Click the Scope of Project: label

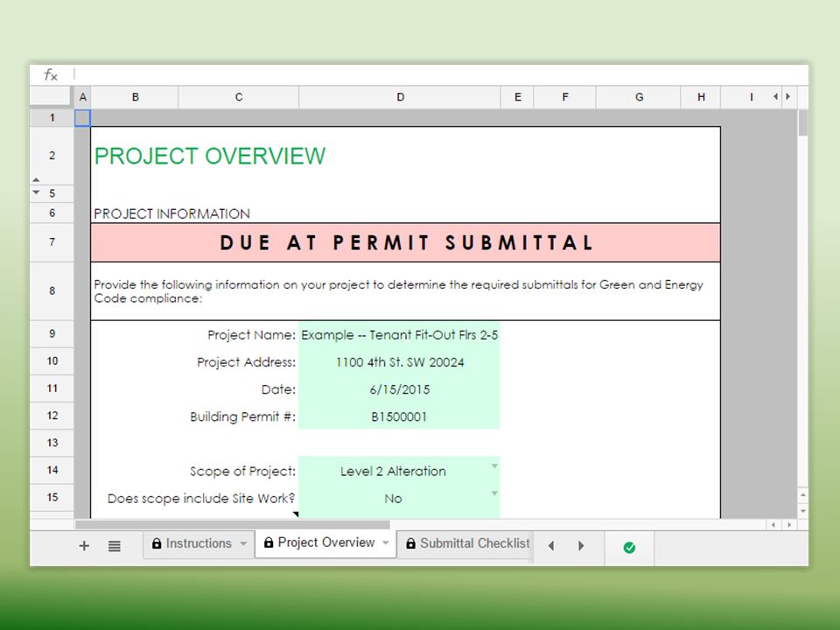242,472
